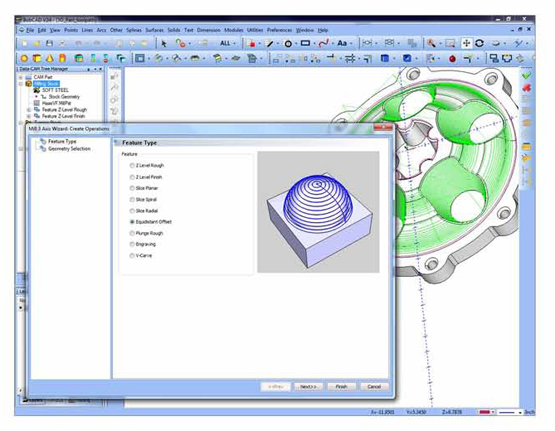This screenshot has width=555, height=431.
Task: Collapse the Milling Stock tree node
Action: pos(21,84)
